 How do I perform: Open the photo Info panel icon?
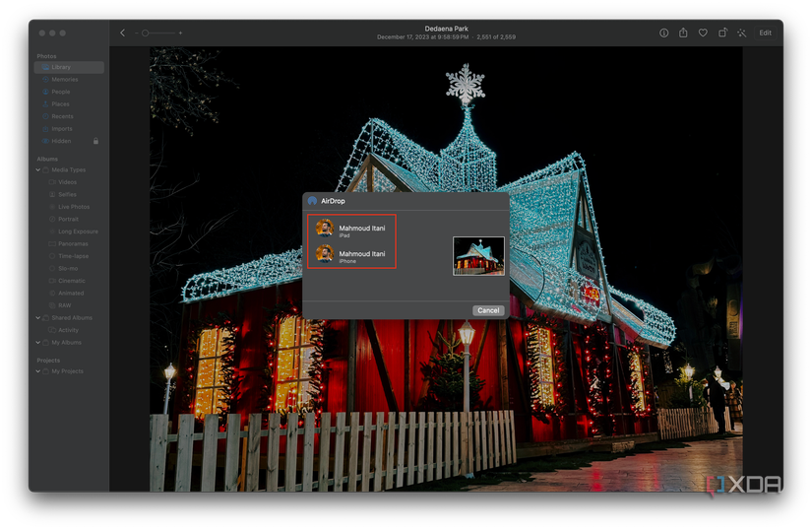tap(664, 33)
